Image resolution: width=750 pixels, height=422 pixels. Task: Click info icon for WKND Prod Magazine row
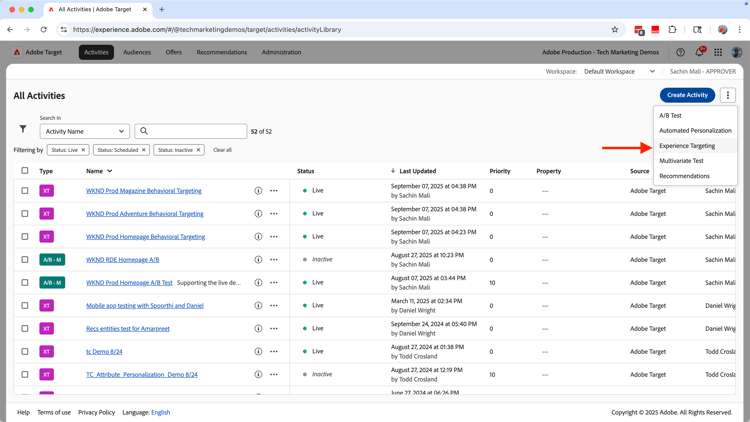tap(258, 191)
